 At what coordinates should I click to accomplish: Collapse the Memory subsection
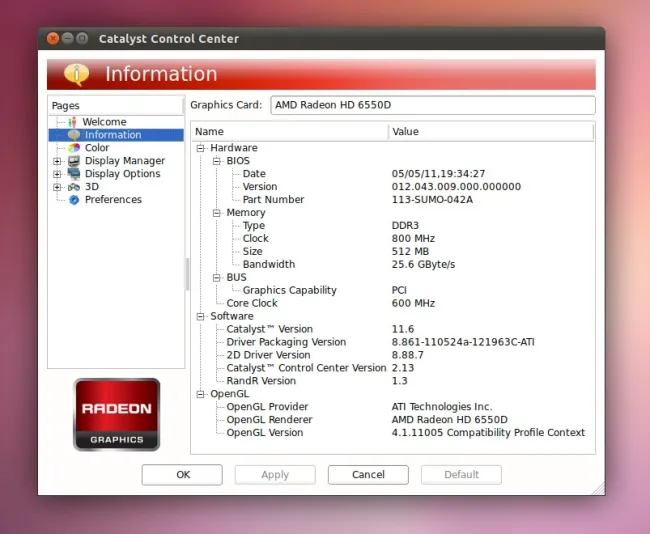click(217, 213)
